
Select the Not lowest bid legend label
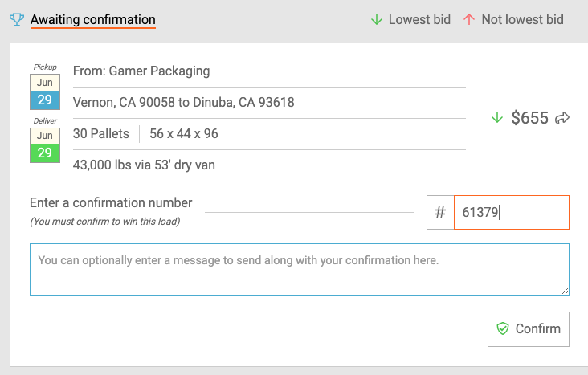[x=522, y=19]
